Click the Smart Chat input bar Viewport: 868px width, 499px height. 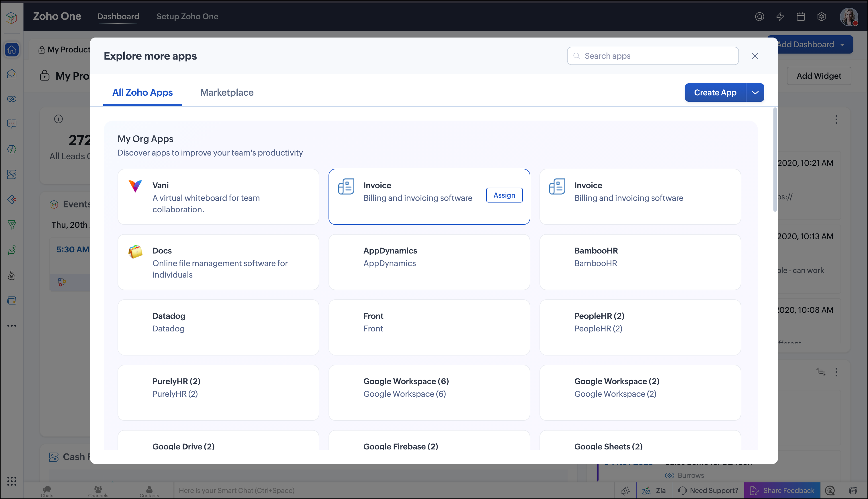tap(394, 491)
